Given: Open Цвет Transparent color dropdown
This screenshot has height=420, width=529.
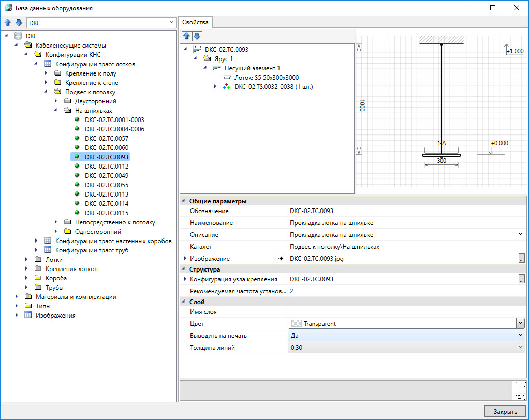Looking at the screenshot, I should click(x=520, y=324).
